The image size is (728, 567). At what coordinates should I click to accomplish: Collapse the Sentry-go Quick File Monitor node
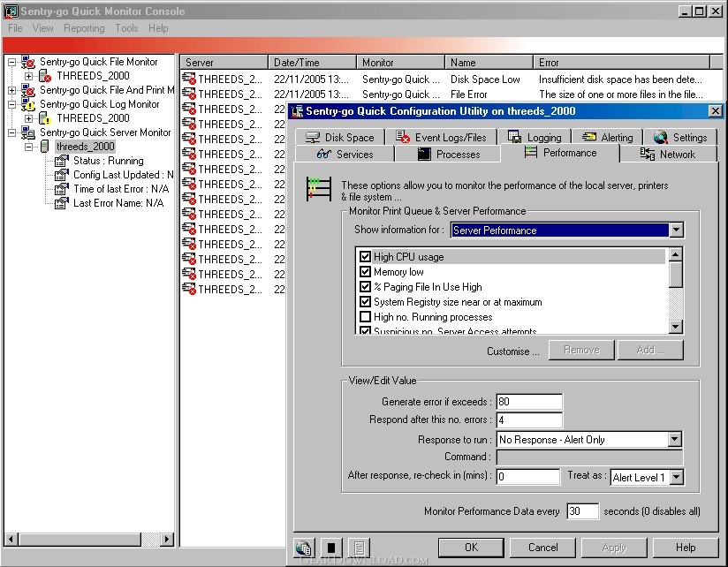pyautogui.click(x=12, y=62)
